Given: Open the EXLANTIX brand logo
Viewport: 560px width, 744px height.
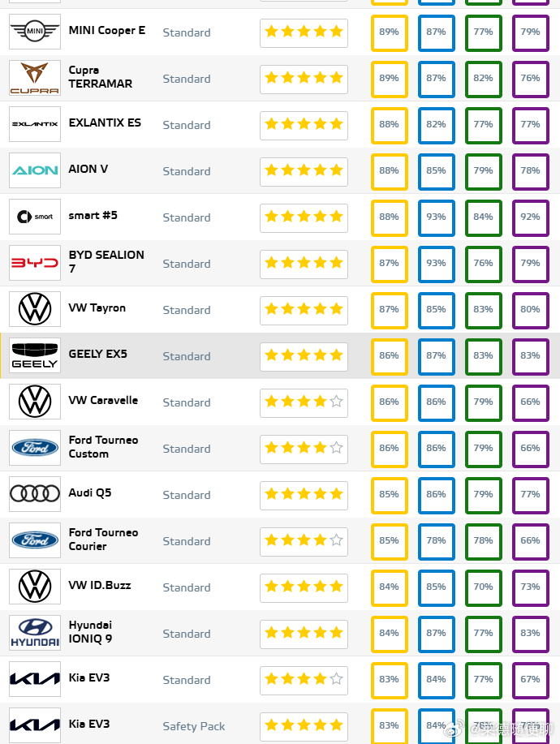Looking at the screenshot, I should (35, 124).
